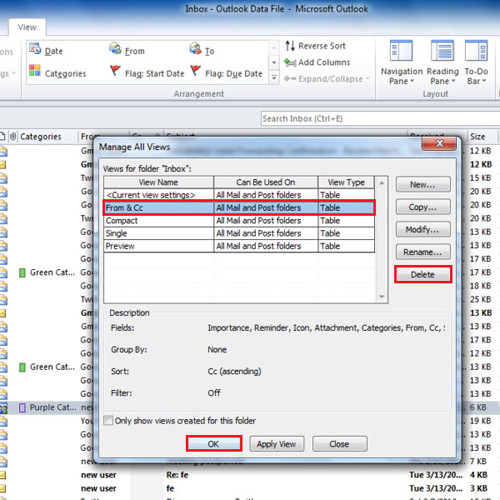The height and width of the screenshot is (500, 500).
Task: Arrange by Flag: Due Date
Action: pos(226,73)
